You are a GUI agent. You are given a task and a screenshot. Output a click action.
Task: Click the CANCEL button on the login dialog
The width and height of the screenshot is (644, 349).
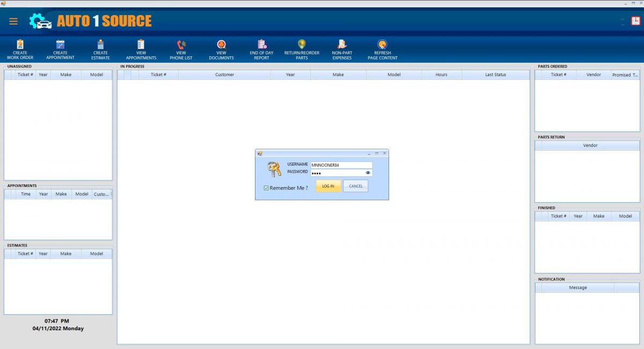tap(356, 185)
